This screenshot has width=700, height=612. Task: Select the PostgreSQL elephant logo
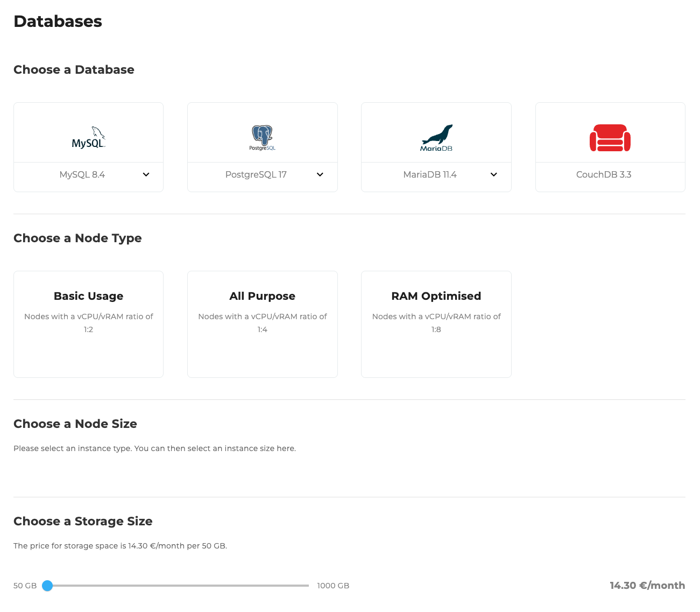tap(262, 137)
